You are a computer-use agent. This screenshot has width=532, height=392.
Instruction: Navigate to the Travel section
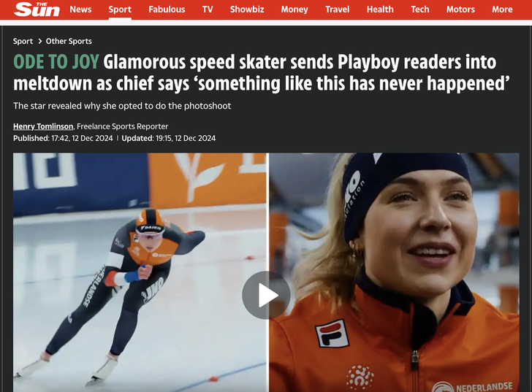(338, 9)
